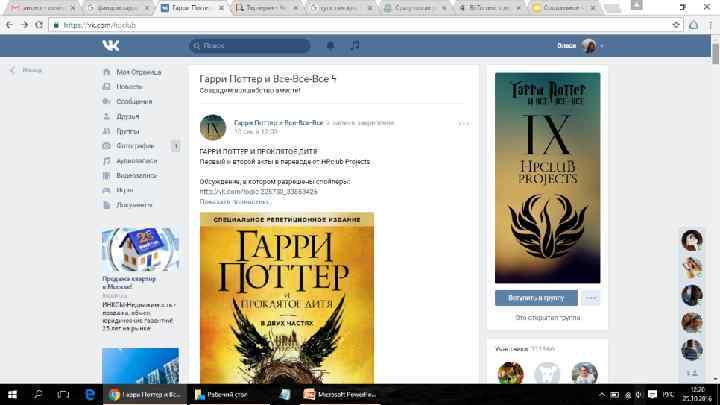
Task: Open Audio recordings in sidebar
Action: pyautogui.click(x=136, y=161)
